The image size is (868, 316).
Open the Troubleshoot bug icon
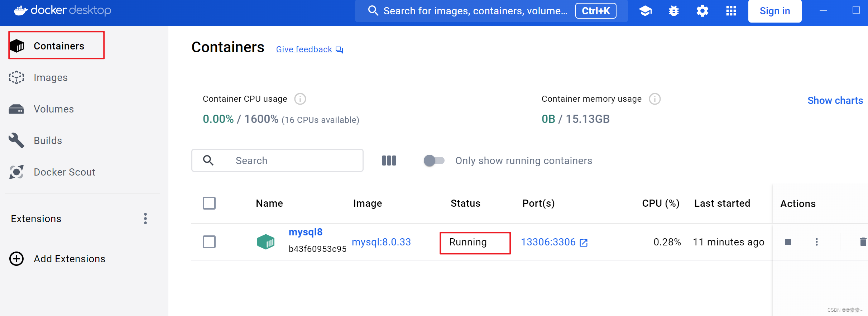coord(674,11)
